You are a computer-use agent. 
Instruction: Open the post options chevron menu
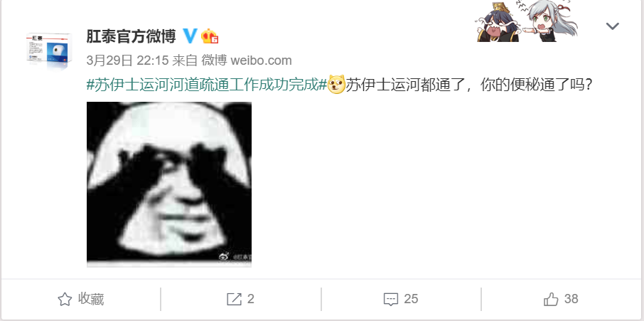coord(613,27)
